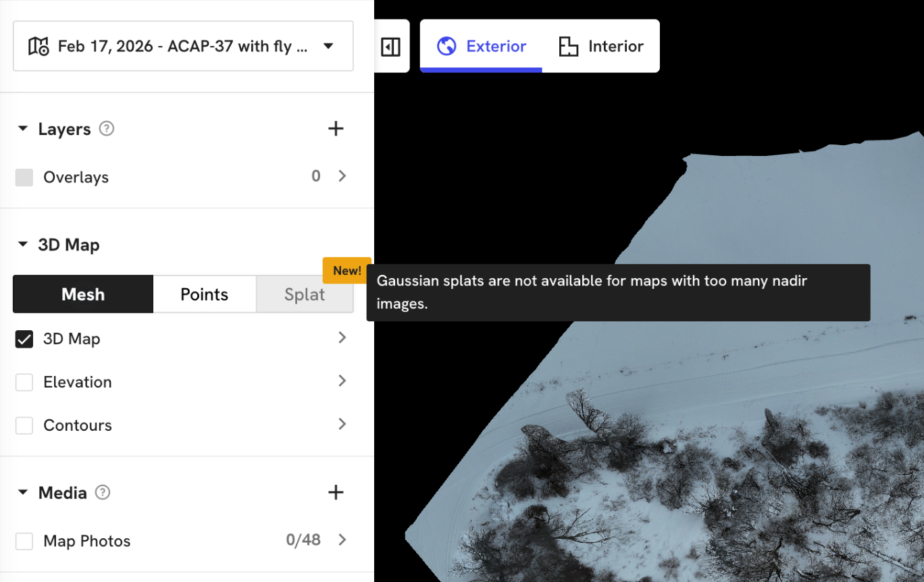The height and width of the screenshot is (582, 924).
Task: Enable the Contours layer checkbox
Action: point(24,425)
